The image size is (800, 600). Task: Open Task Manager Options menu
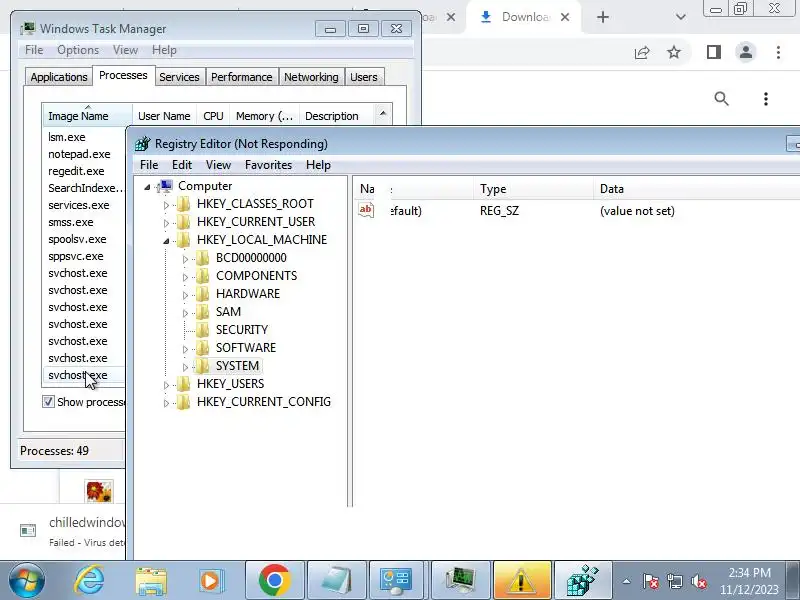click(78, 50)
